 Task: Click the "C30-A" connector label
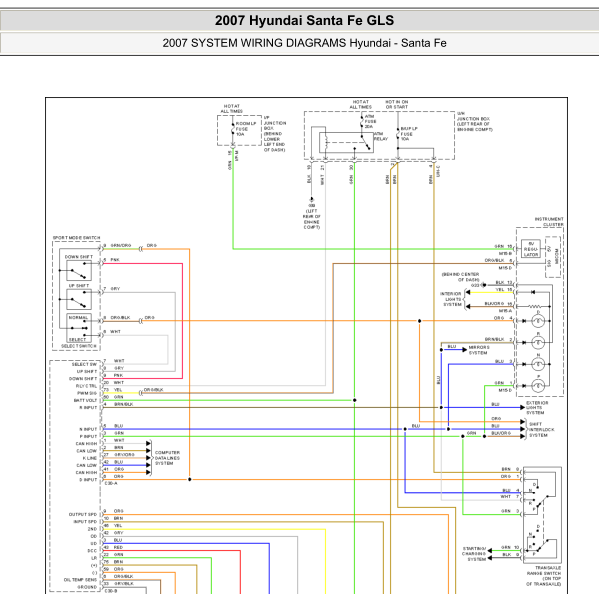tap(111, 483)
